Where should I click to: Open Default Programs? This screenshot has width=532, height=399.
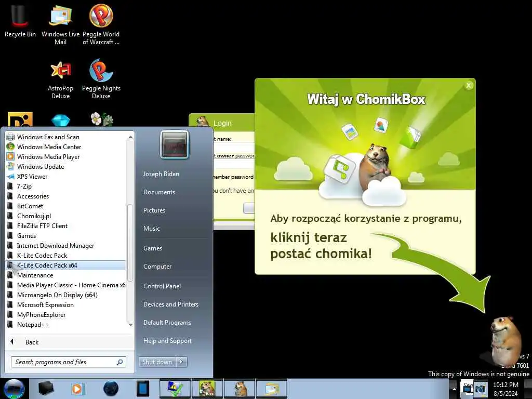point(167,323)
